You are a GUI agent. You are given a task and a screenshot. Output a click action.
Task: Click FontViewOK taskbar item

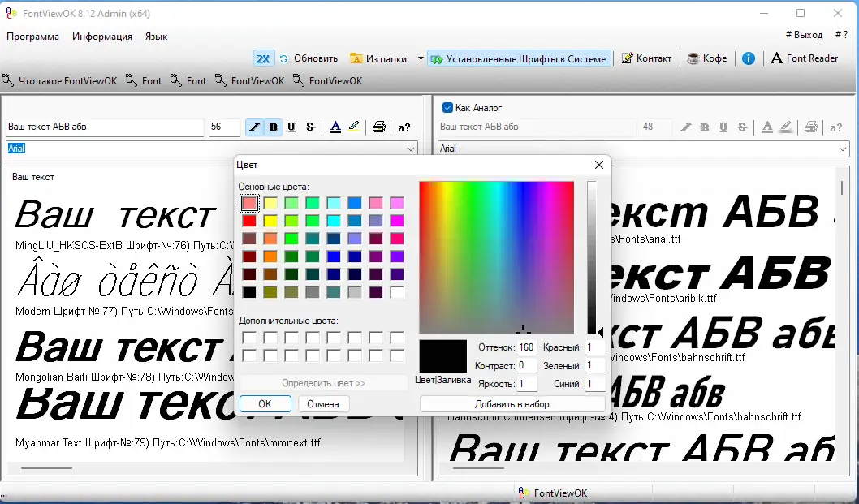(x=553, y=493)
